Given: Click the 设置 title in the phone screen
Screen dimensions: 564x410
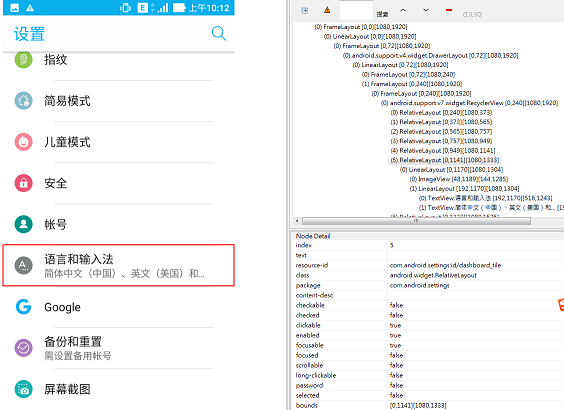Looking at the screenshot, I should click(x=29, y=34).
